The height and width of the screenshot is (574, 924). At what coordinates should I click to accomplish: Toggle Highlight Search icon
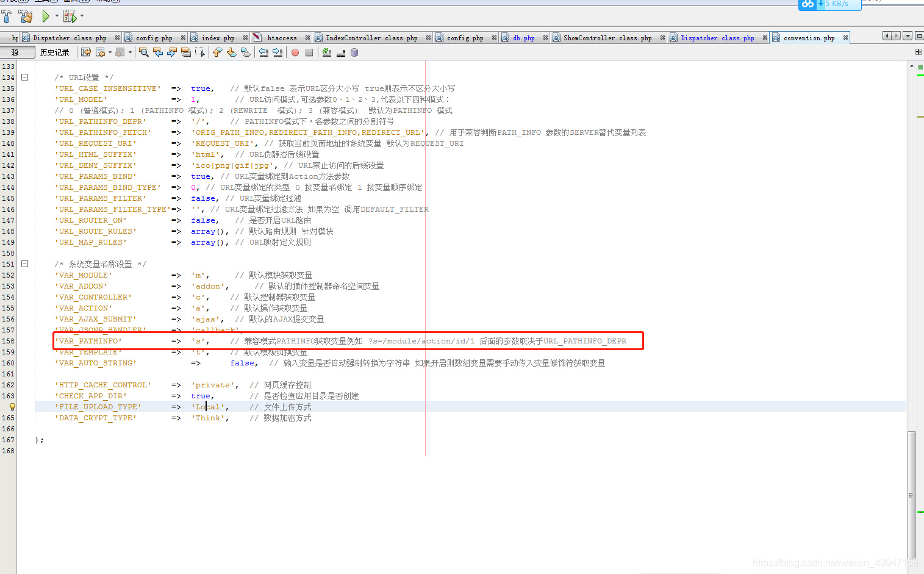point(186,52)
